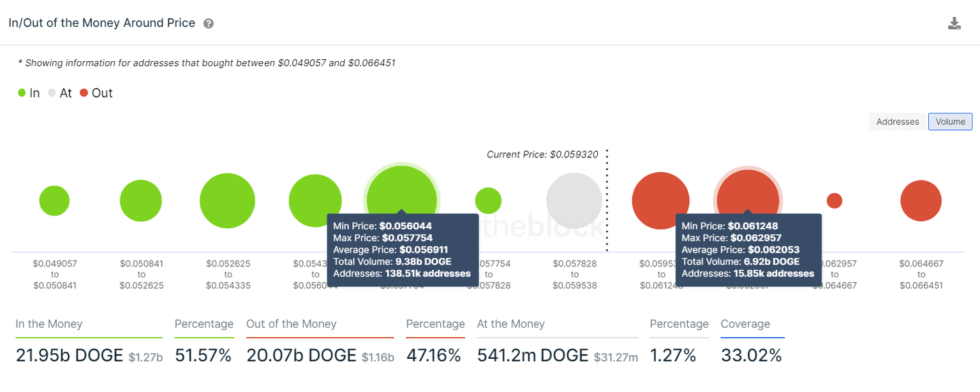Toggle the Out series visibility via legend
Viewport: 980px width, 392px height.
coord(96,92)
